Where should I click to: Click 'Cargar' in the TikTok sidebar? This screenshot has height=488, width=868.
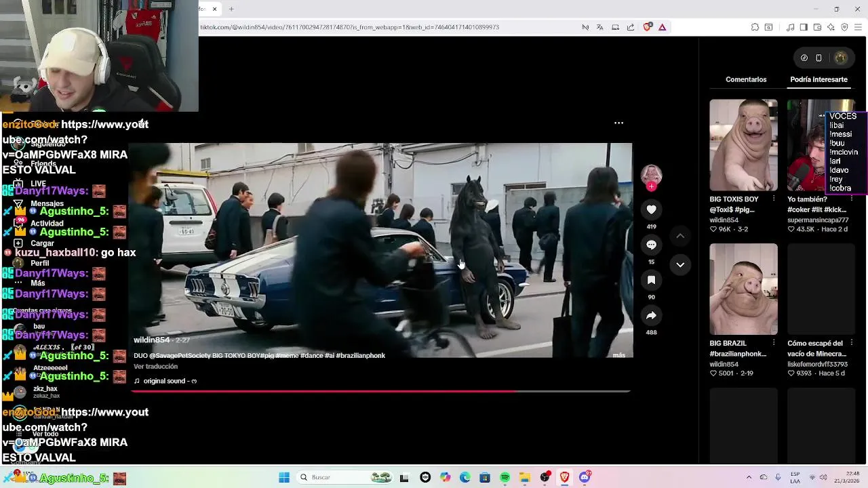pos(42,243)
